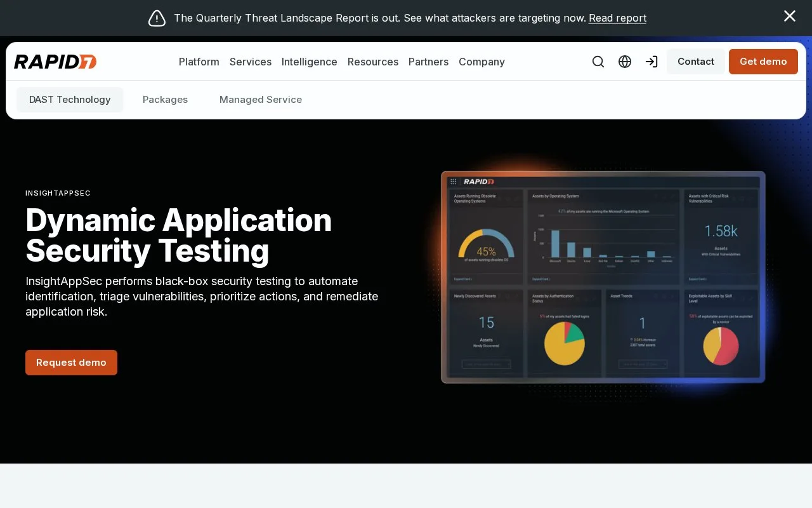The image size is (812, 508).
Task: Open the Services menu
Action: click(x=251, y=62)
